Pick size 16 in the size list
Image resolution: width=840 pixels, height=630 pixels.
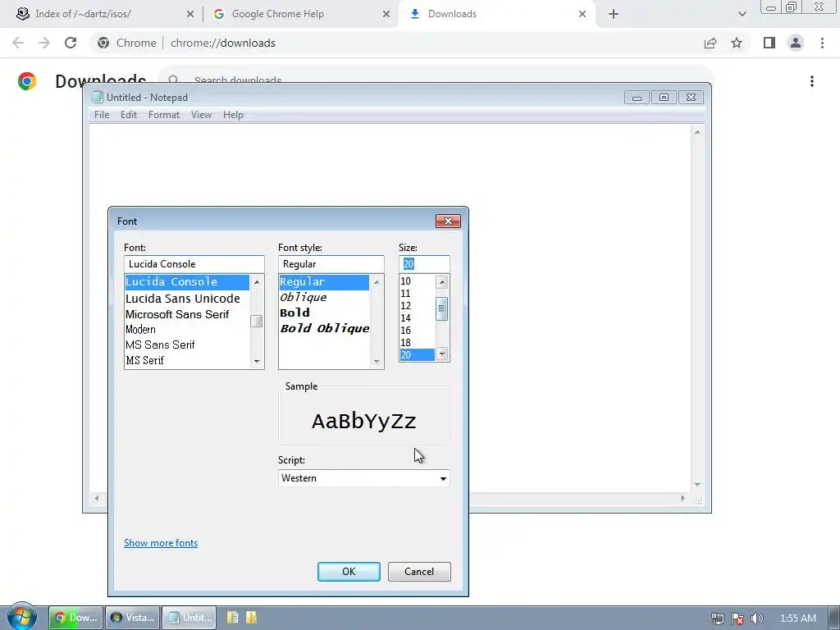(x=418, y=331)
